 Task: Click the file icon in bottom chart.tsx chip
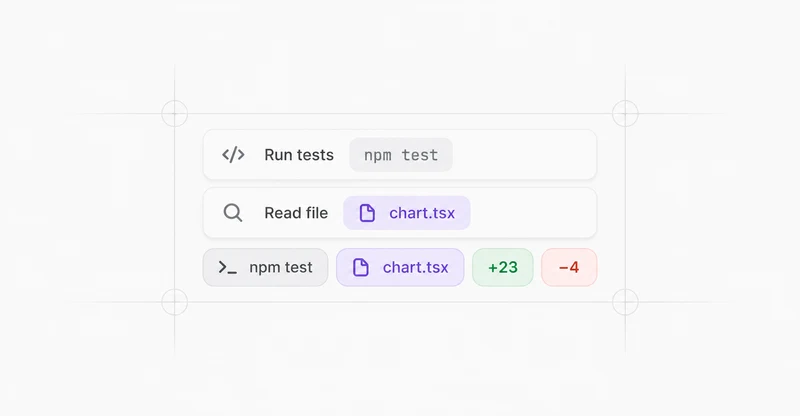pos(361,267)
